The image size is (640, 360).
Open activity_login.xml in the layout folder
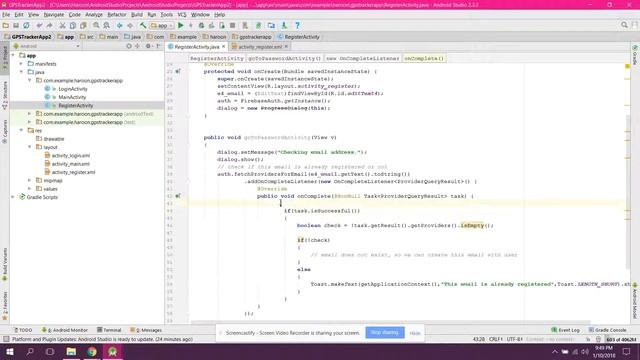[71, 156]
